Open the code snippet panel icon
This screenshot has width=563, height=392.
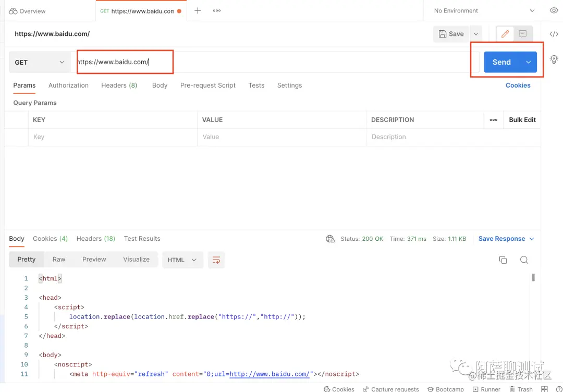pyautogui.click(x=554, y=34)
